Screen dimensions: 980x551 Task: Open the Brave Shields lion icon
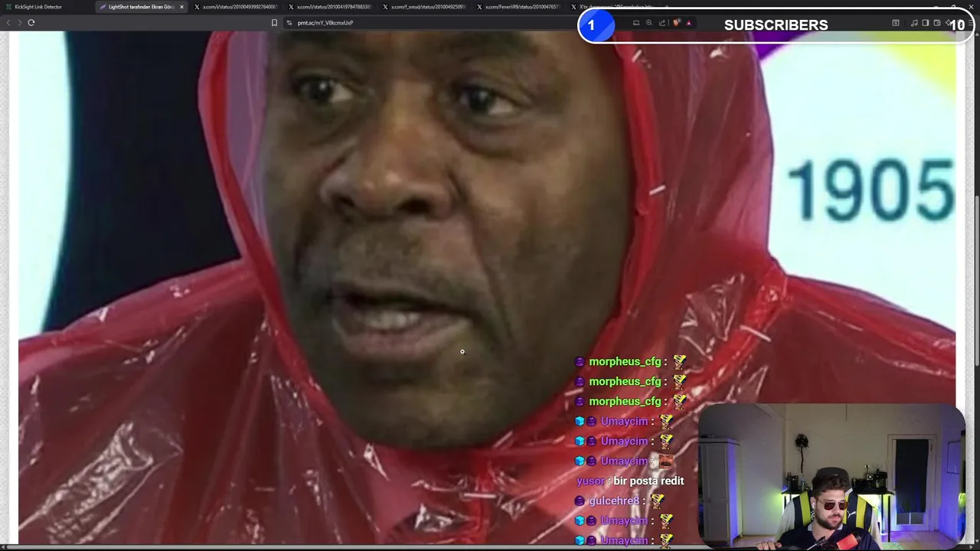pyautogui.click(x=676, y=23)
